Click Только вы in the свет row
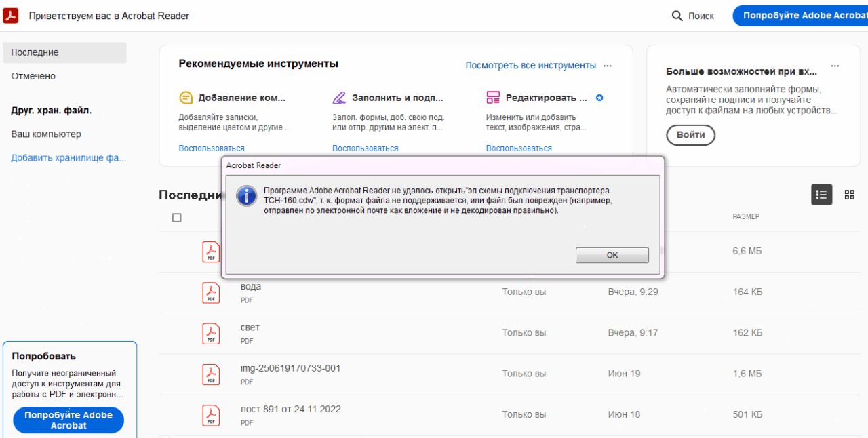Screen dimensions: 868x438 [x=524, y=332]
